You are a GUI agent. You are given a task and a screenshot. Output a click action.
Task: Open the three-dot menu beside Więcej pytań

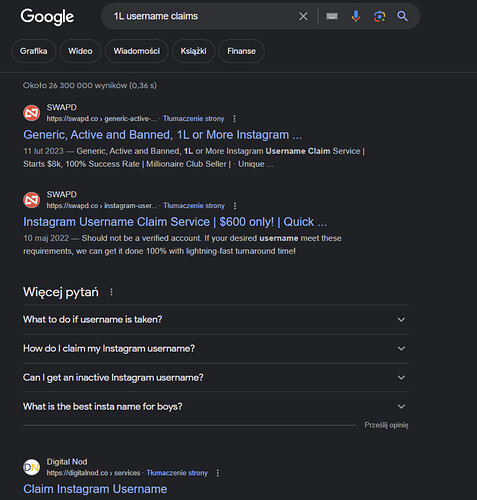111,292
